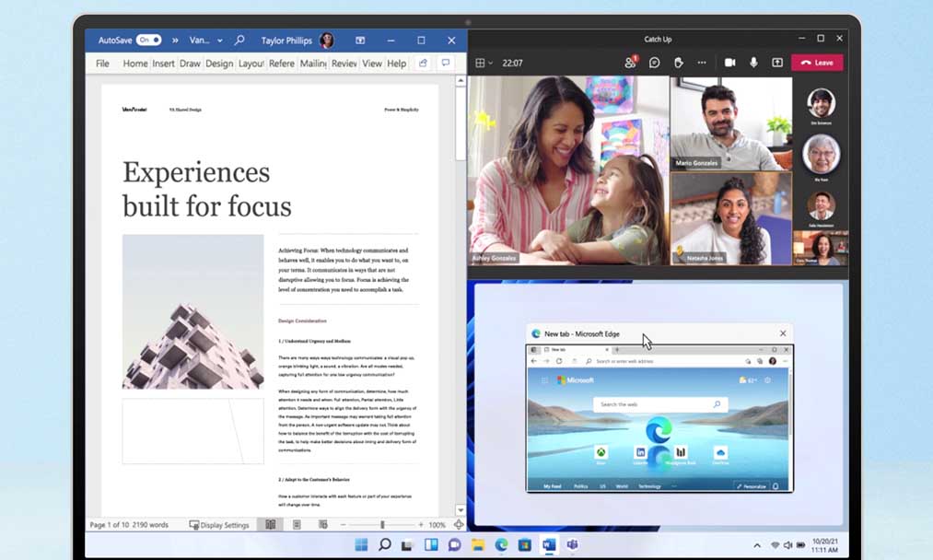This screenshot has height=560, width=933.
Task: Open the Windows Start menu
Action: (x=361, y=544)
